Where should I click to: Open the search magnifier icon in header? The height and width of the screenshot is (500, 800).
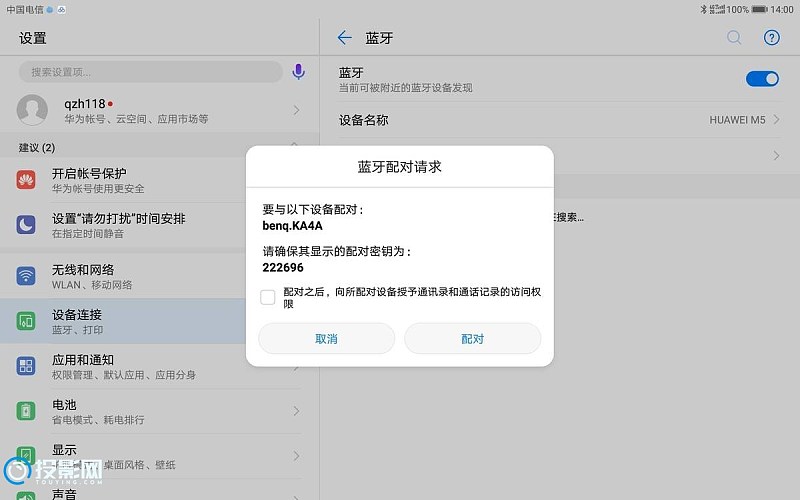point(734,38)
